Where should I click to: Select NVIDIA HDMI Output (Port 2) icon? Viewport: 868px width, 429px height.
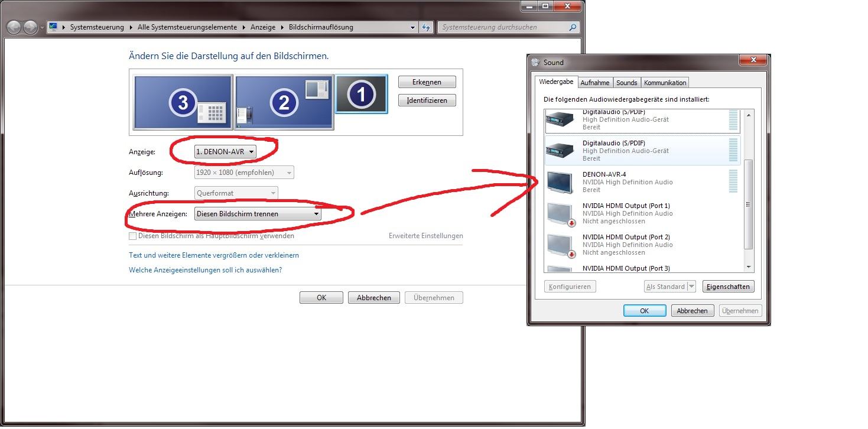pos(561,245)
